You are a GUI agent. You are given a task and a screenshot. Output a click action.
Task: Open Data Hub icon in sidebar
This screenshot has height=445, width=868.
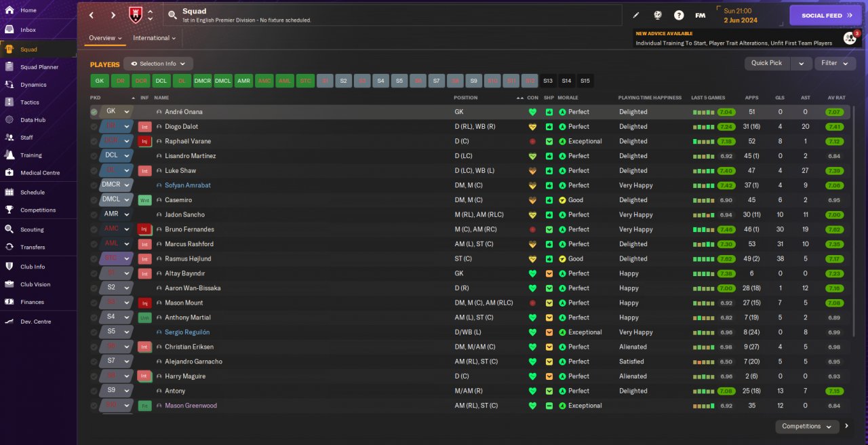(x=9, y=120)
